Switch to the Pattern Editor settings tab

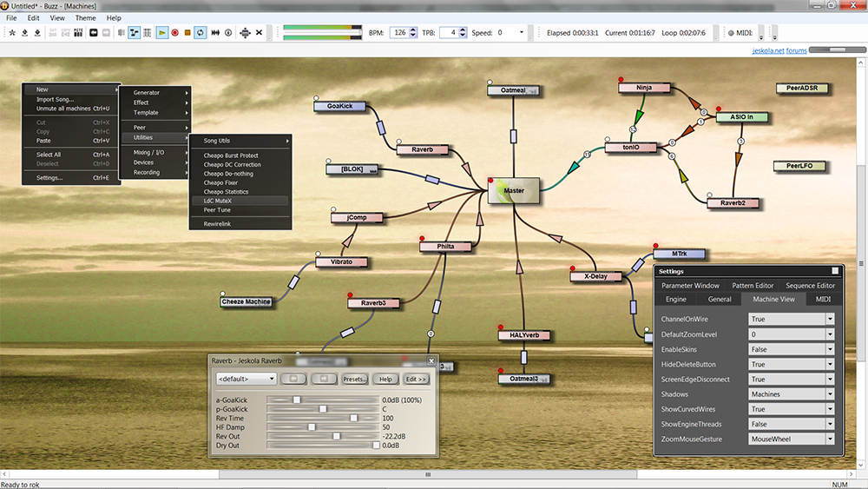click(x=752, y=285)
